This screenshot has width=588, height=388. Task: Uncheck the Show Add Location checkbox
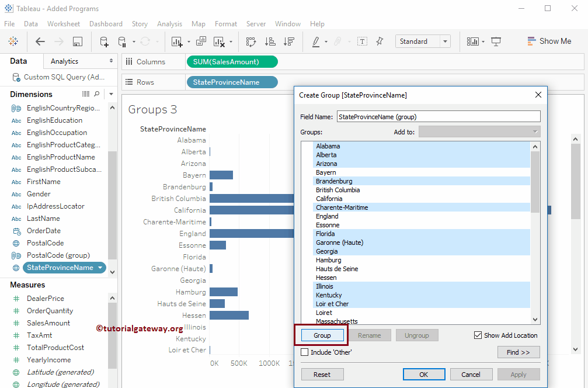tap(478, 335)
